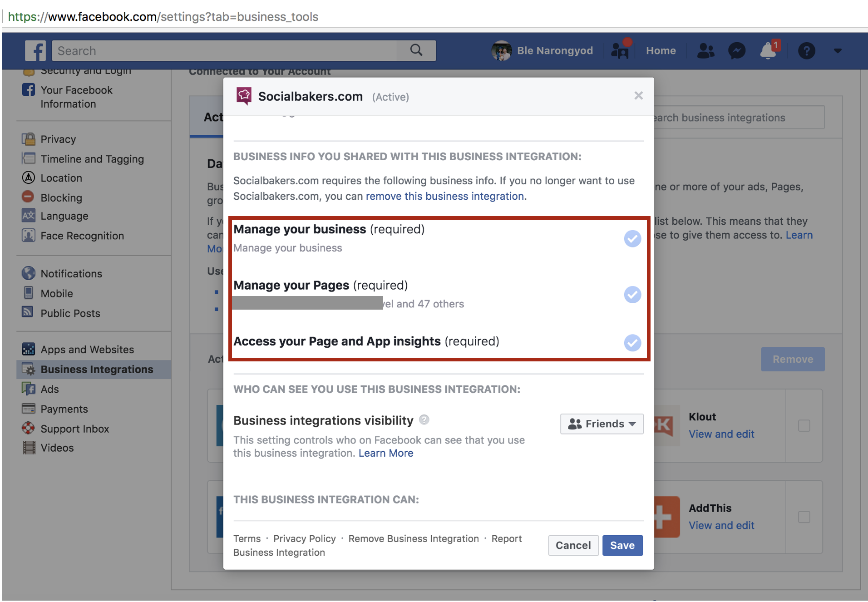Click the remove this business integration link
Image resolution: width=868 pixels, height=602 pixels.
445,196
